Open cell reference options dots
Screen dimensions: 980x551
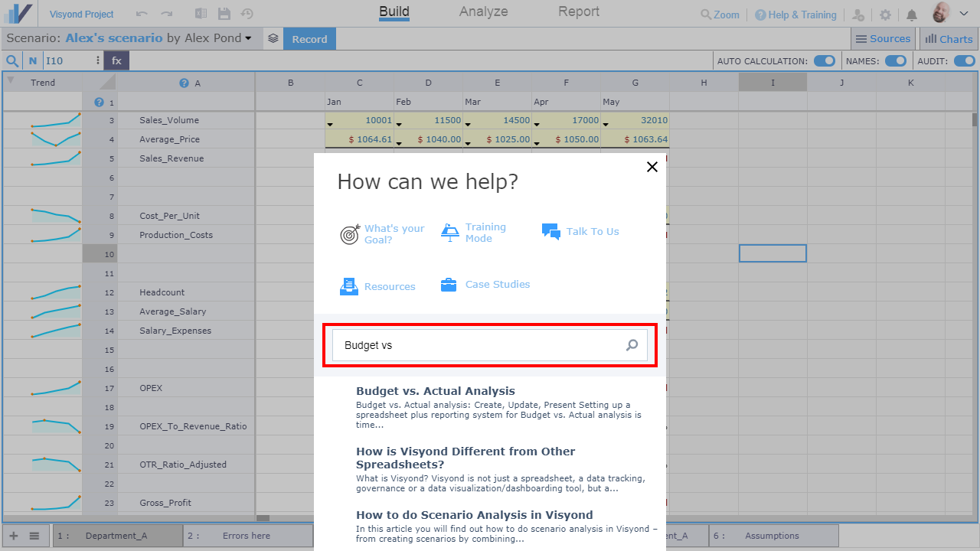tap(97, 60)
